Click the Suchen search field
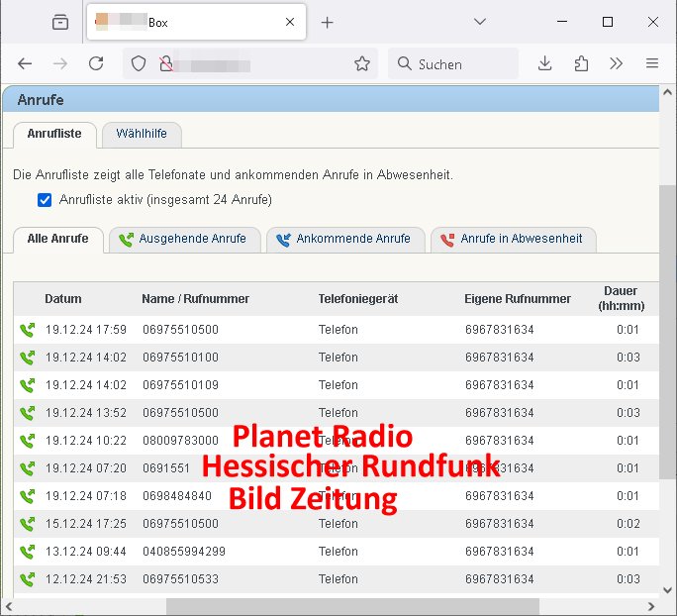 click(x=453, y=64)
